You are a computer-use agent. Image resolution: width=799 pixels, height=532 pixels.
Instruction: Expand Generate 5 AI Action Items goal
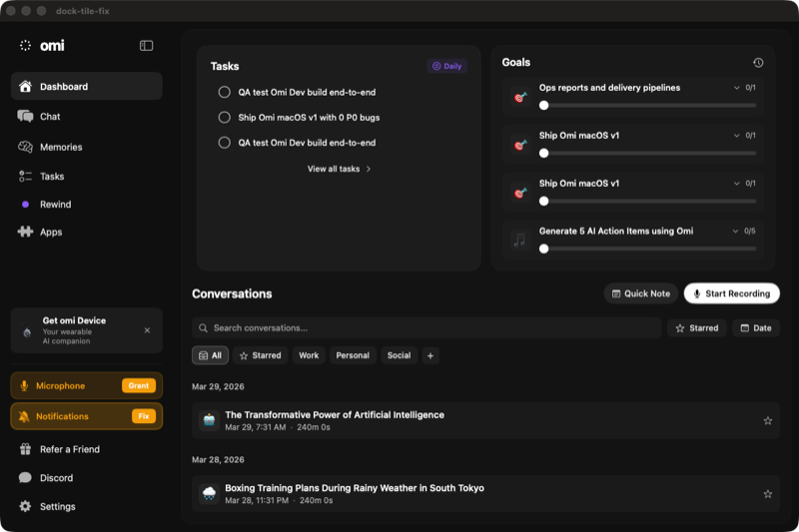click(735, 232)
